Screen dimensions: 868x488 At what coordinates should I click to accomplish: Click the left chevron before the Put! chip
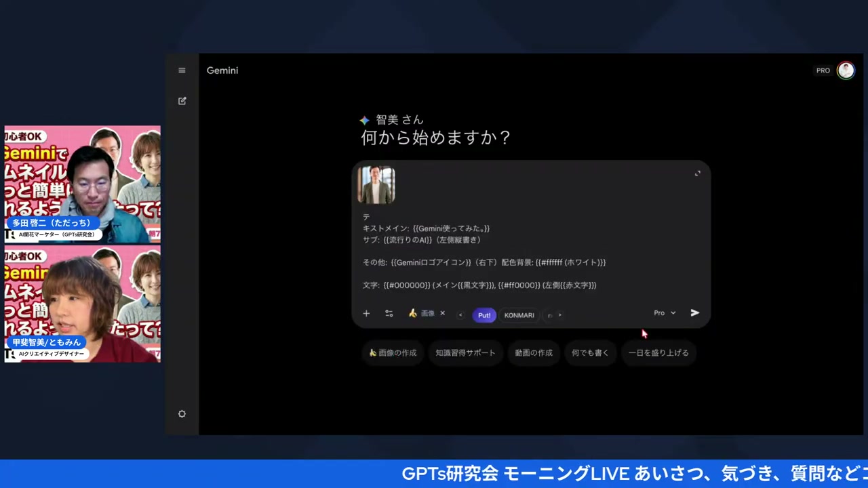(x=460, y=314)
